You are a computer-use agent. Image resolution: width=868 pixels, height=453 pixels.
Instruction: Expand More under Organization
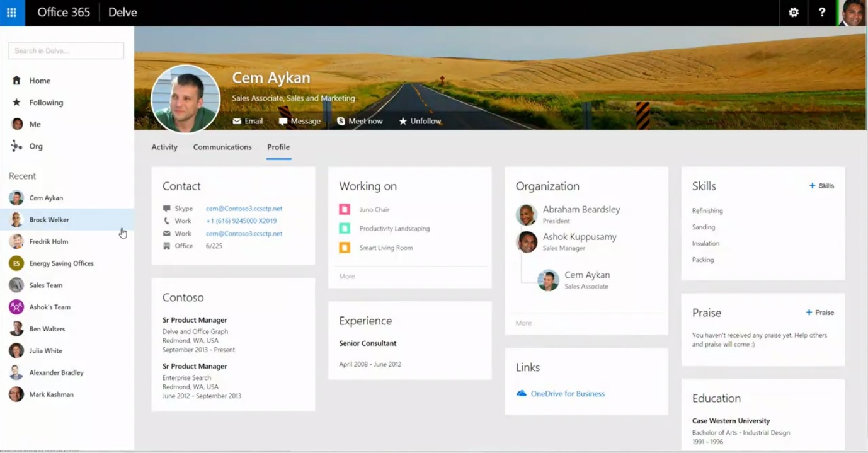click(x=523, y=323)
